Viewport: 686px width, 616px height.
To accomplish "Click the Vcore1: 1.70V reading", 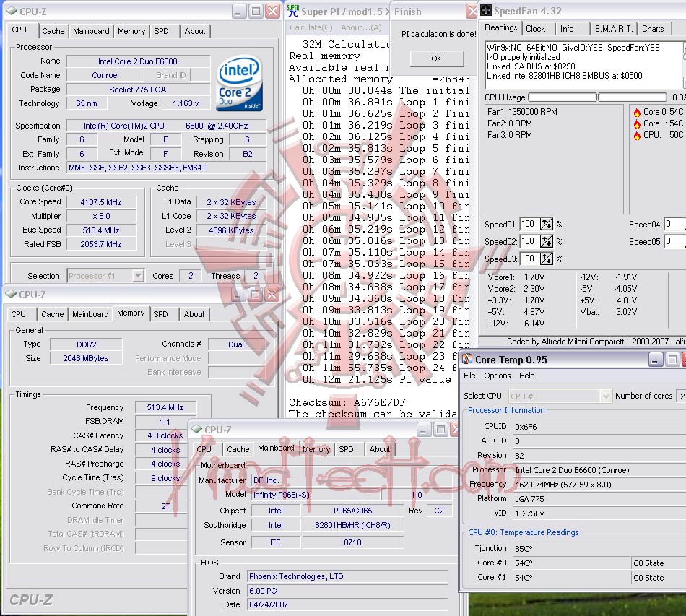I will (x=516, y=277).
